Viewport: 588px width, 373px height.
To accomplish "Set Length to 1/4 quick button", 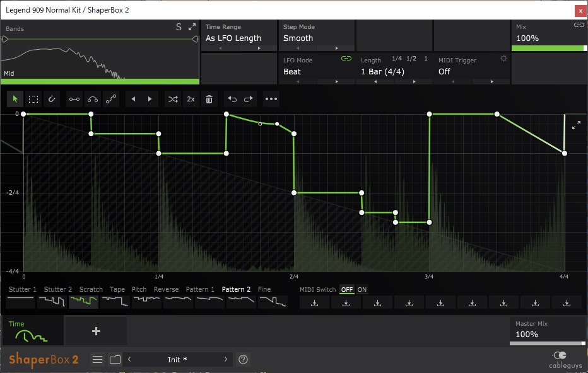I will click(x=397, y=59).
